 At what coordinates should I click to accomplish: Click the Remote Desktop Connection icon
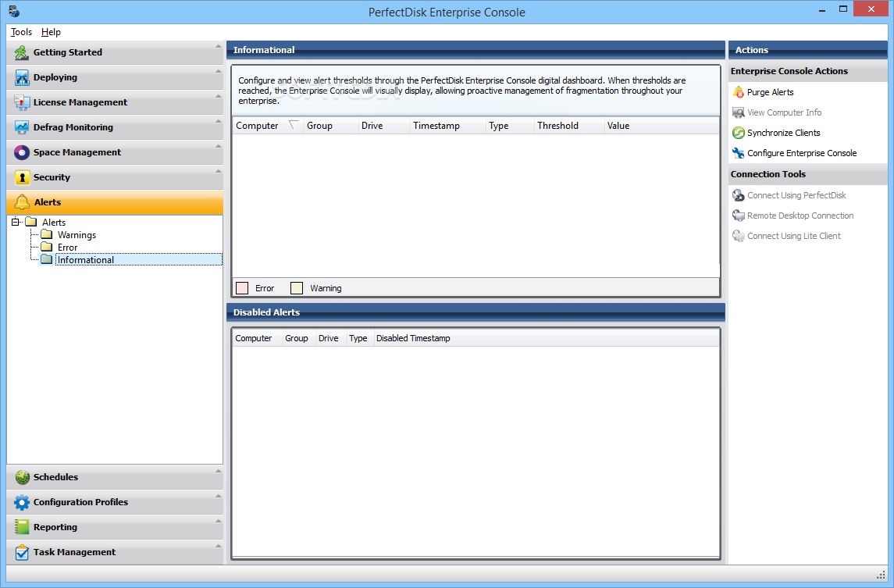coord(739,216)
